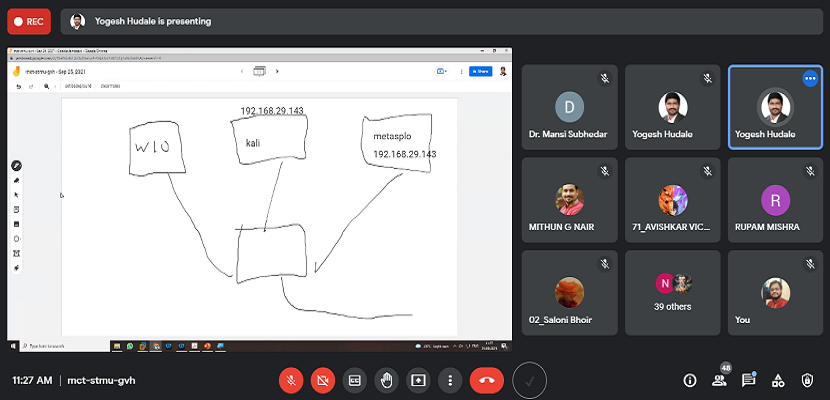Select the RUPAM MISHRA participant tile

(x=775, y=200)
